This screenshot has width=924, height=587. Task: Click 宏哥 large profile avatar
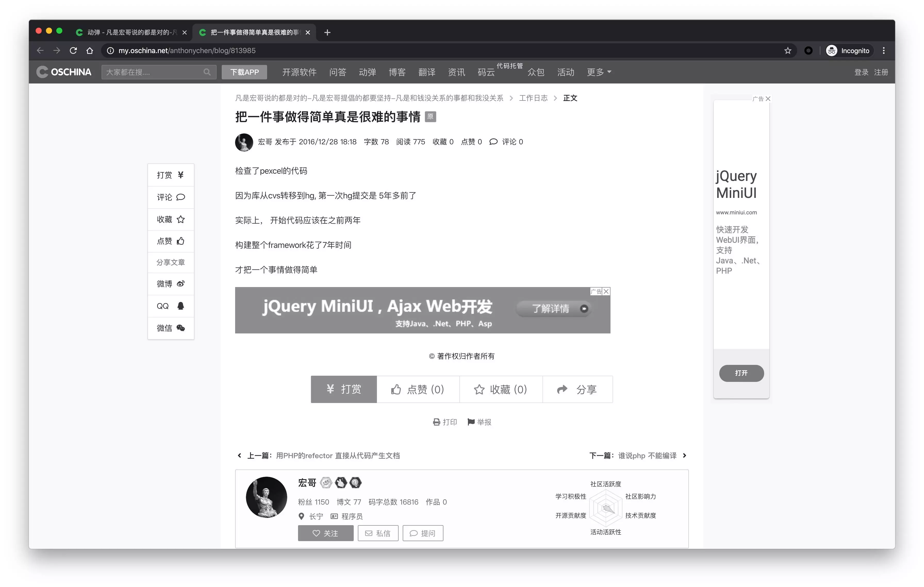(266, 497)
